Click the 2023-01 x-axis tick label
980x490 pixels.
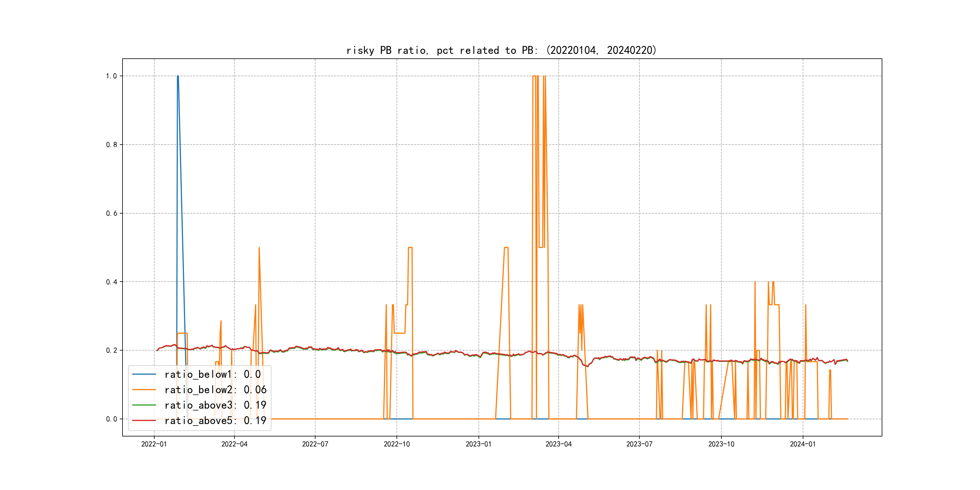(479, 444)
